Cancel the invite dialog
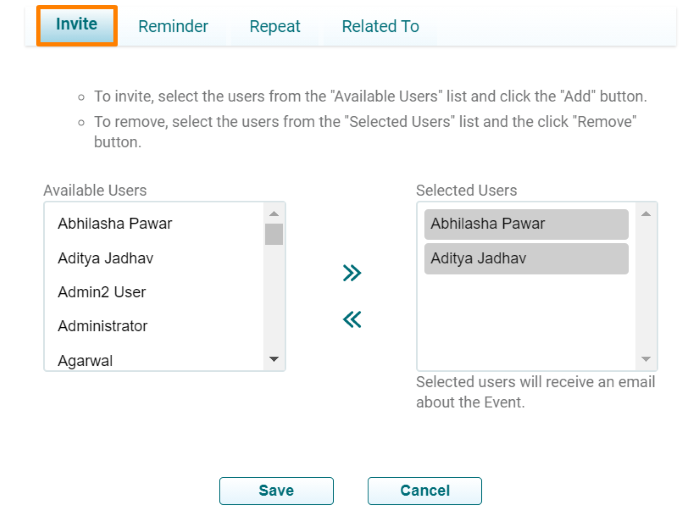This screenshot has height=528, width=700. point(425,491)
